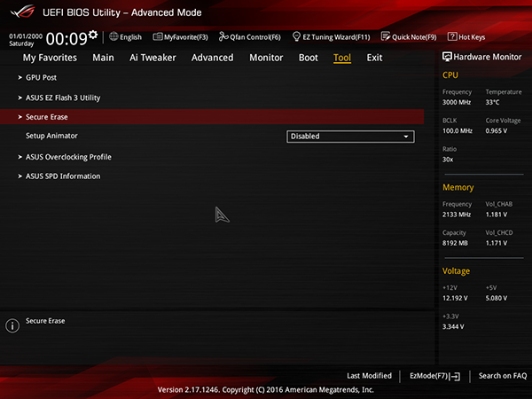Click the CPU temperature 33°C value

(x=492, y=102)
